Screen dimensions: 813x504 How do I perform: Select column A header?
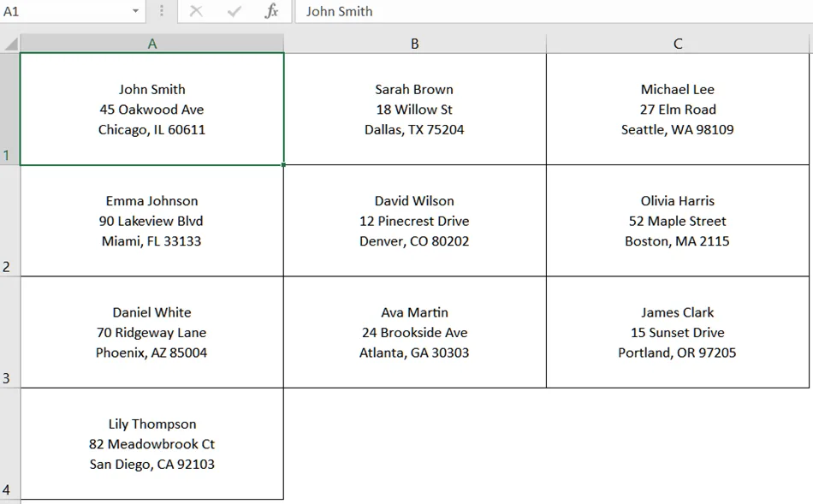[x=152, y=44]
